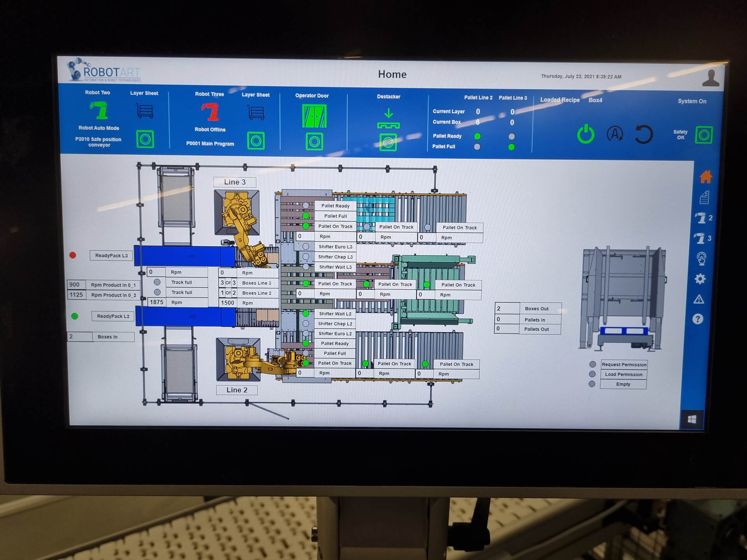This screenshot has height=560, width=747.
Task: Open the help question mark icon
Action: 698,319
